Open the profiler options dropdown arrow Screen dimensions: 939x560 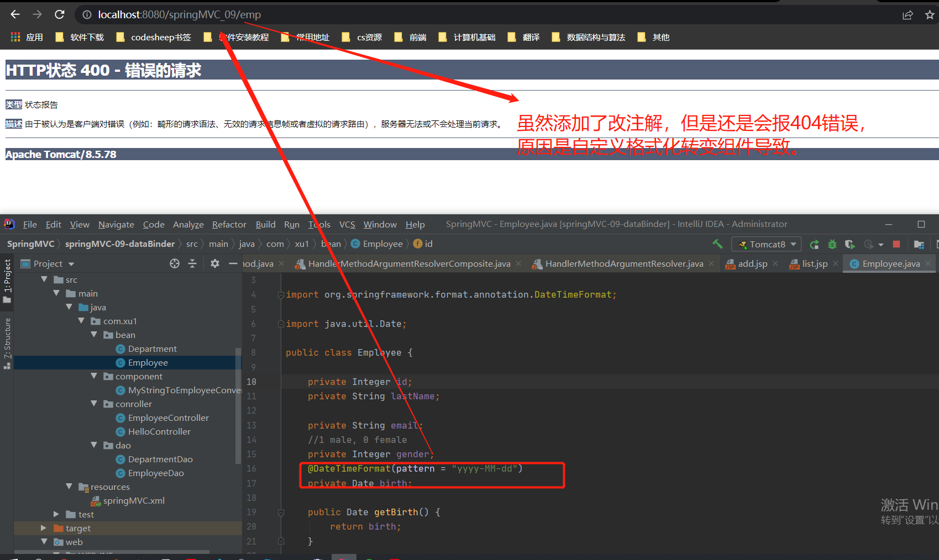click(x=881, y=245)
